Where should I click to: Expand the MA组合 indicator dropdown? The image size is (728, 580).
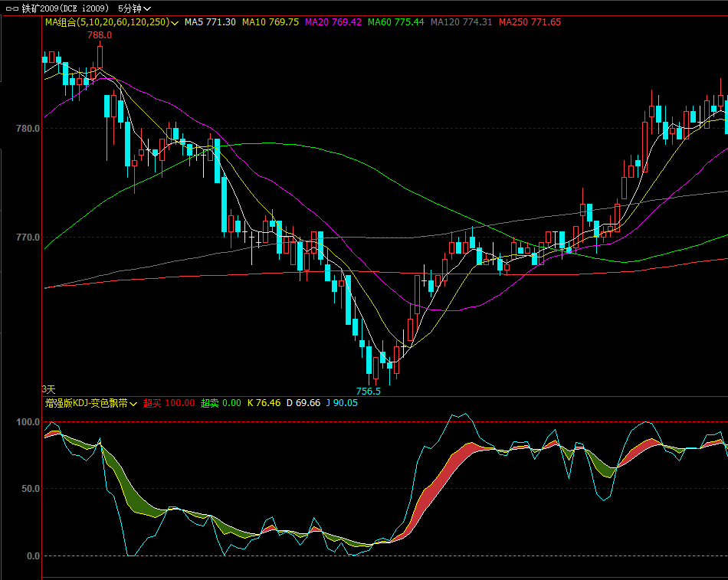[x=175, y=23]
